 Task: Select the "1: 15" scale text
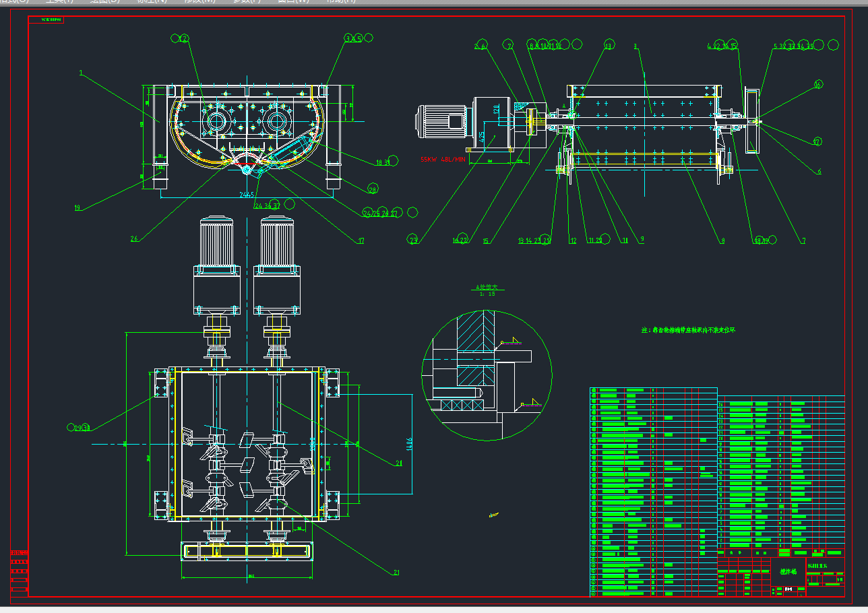pyautogui.click(x=487, y=294)
